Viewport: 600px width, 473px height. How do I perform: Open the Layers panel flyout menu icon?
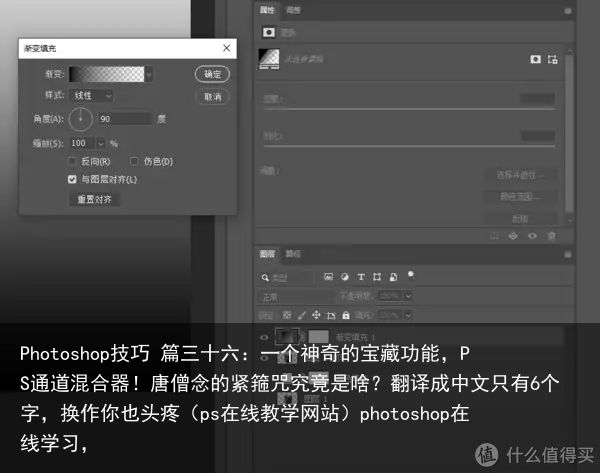click(568, 254)
